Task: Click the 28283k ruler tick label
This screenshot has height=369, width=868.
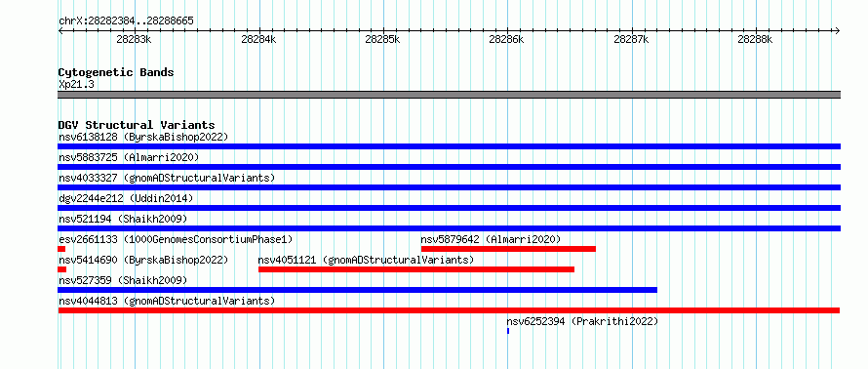Action: [x=134, y=39]
